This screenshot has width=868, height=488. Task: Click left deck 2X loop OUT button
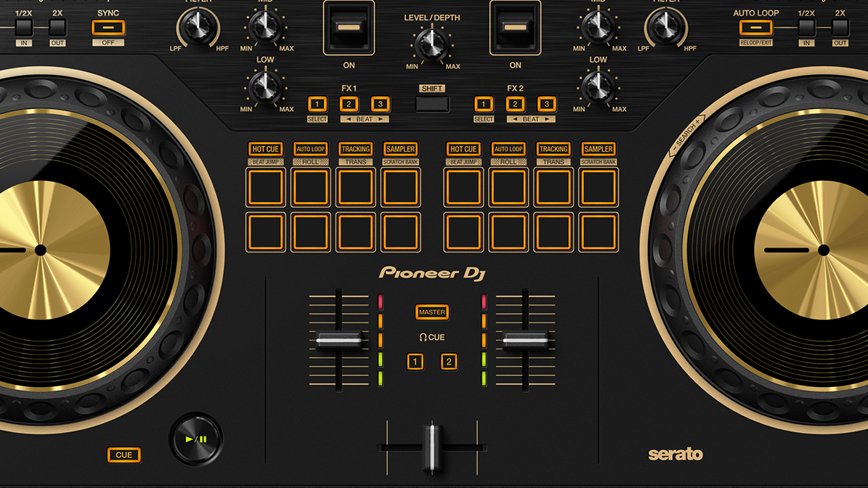pyautogui.click(x=57, y=27)
